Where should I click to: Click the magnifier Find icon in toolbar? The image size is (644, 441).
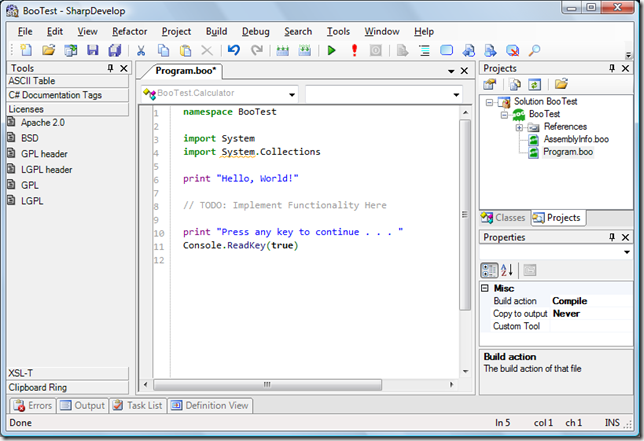coord(534,51)
